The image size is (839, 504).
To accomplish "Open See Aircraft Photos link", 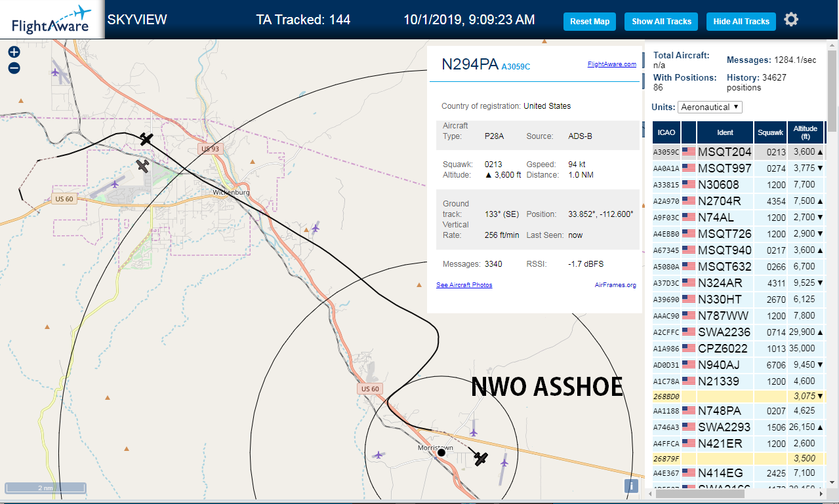I will click(x=464, y=285).
